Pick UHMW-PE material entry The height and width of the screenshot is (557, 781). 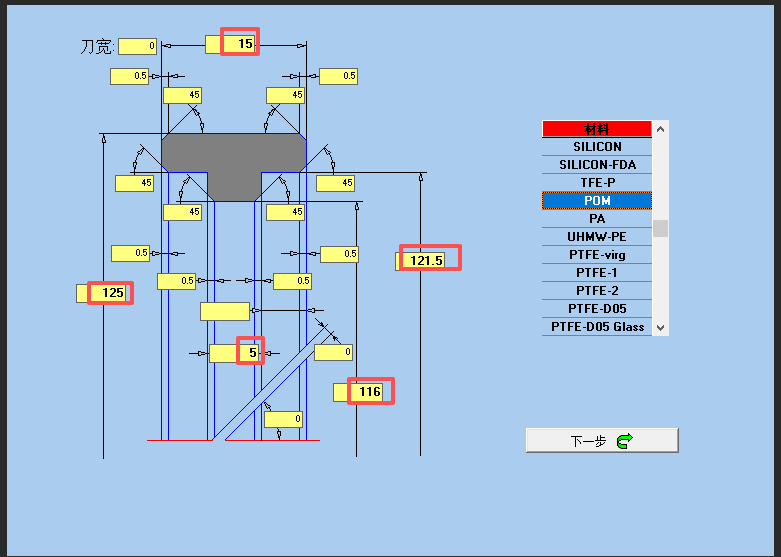click(597, 237)
